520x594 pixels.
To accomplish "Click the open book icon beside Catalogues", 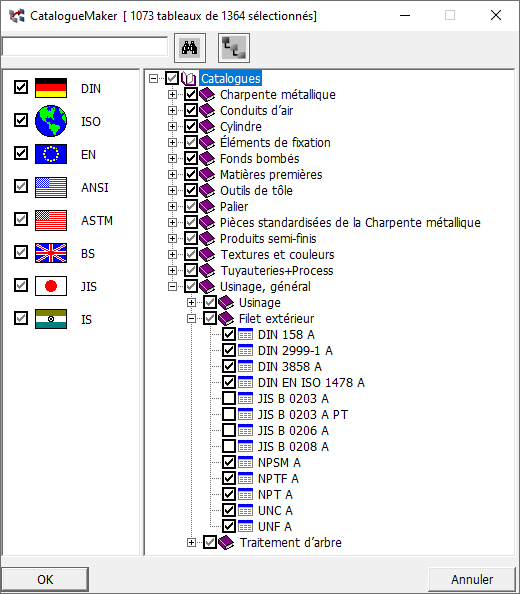I will pos(188,78).
